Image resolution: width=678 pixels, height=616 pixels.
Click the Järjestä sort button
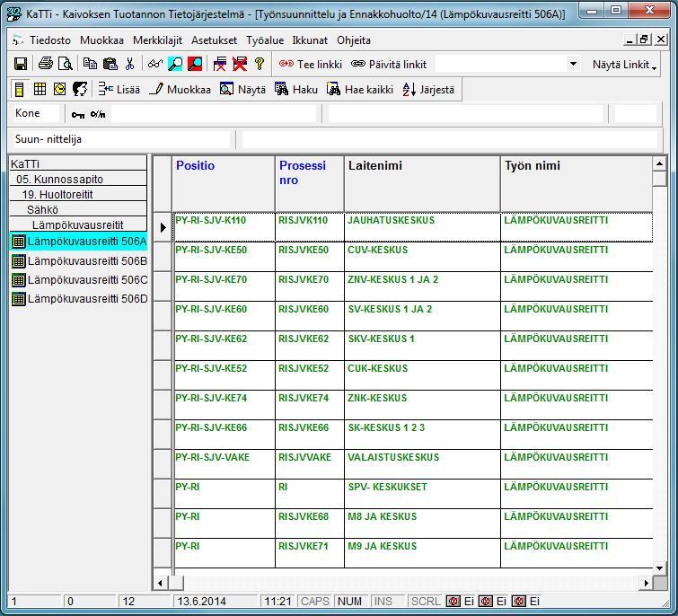coord(428,90)
